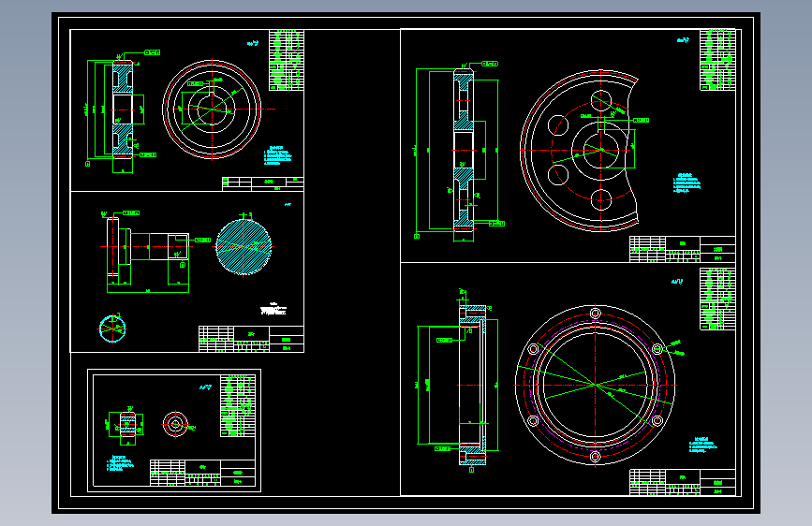Viewport: 812px width, 526px height.
Task: Select the flange section side view, bottom-right sheet
Action: (472, 386)
